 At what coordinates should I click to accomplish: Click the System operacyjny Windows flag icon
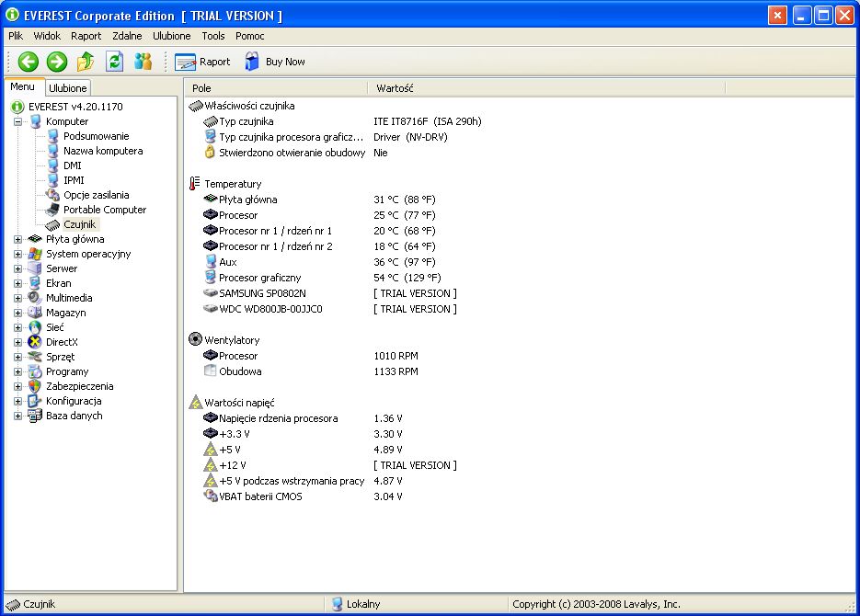pos(35,255)
